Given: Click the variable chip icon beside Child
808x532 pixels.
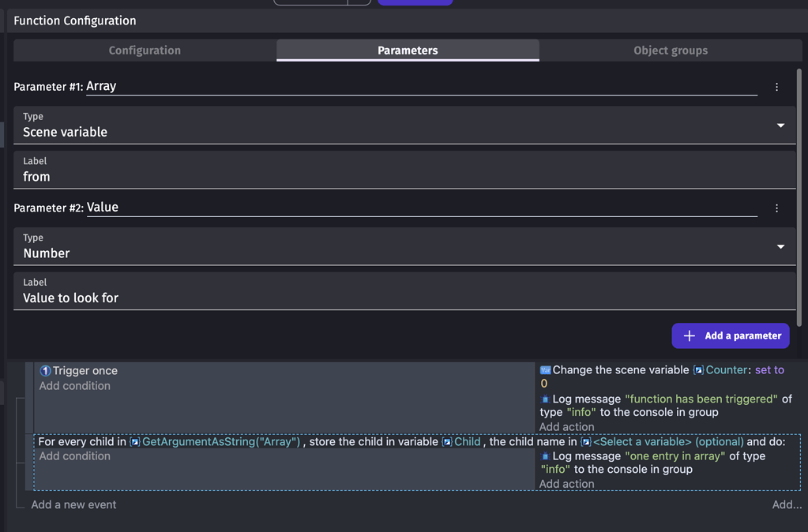Looking at the screenshot, I should 445,442.
